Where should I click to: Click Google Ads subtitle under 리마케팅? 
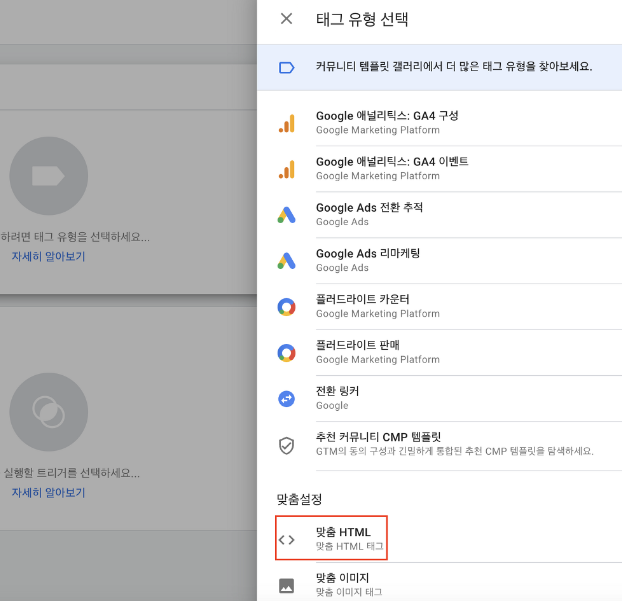pos(342,268)
